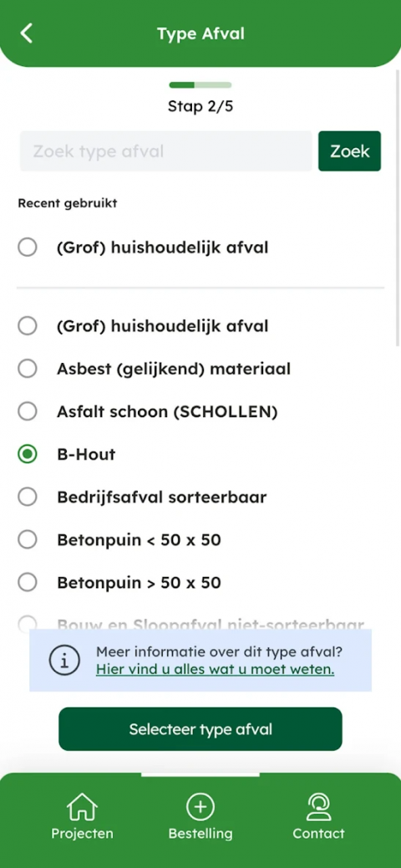The width and height of the screenshot is (401, 868).
Task: Focus the Zoek type afval search field
Action: click(166, 151)
